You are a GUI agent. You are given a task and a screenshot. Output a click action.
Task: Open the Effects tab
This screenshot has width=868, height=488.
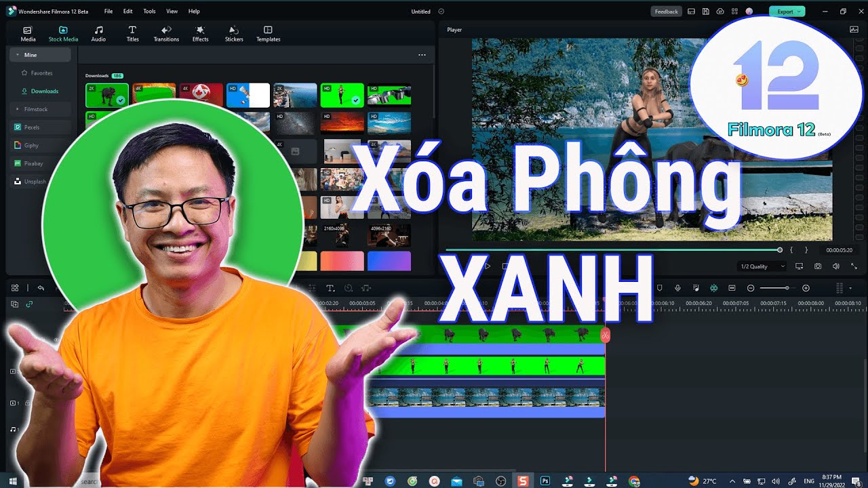[x=200, y=34]
